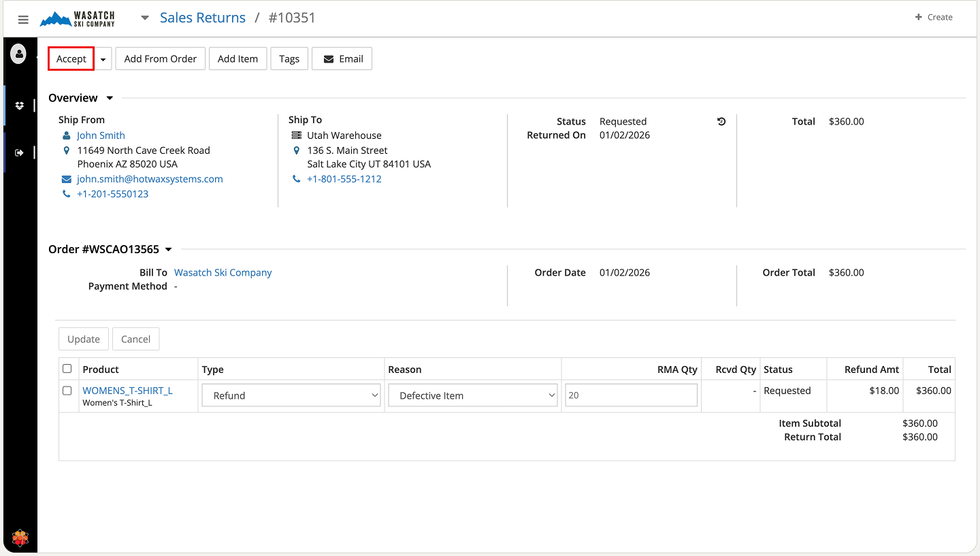980x556 pixels.
Task: Open the Type dropdown showing Refund
Action: click(x=291, y=395)
